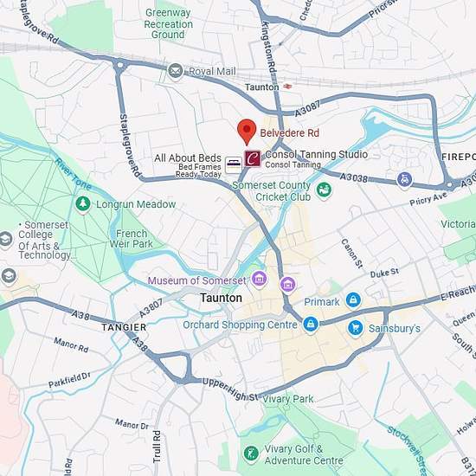Select the lower graduation cap marker near college
This screenshot has width=476, height=476.
9,277
